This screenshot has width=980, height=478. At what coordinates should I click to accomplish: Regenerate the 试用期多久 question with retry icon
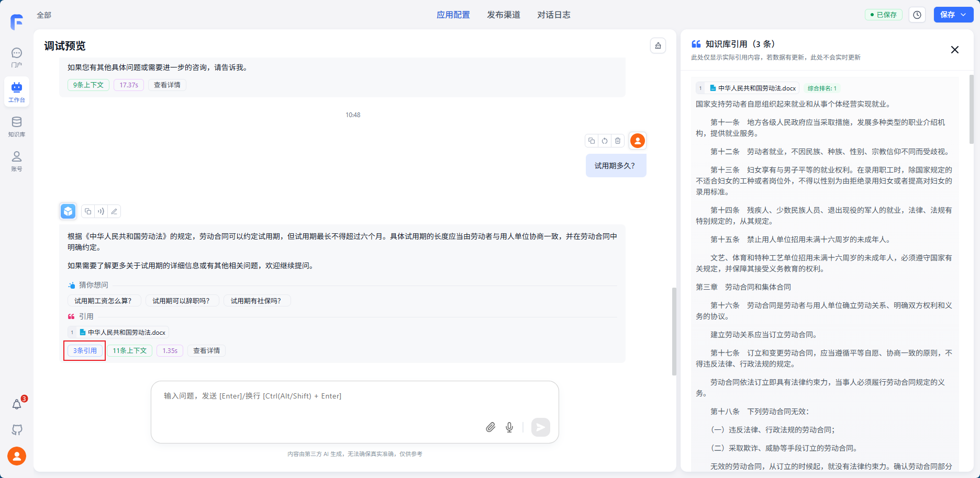(x=605, y=141)
